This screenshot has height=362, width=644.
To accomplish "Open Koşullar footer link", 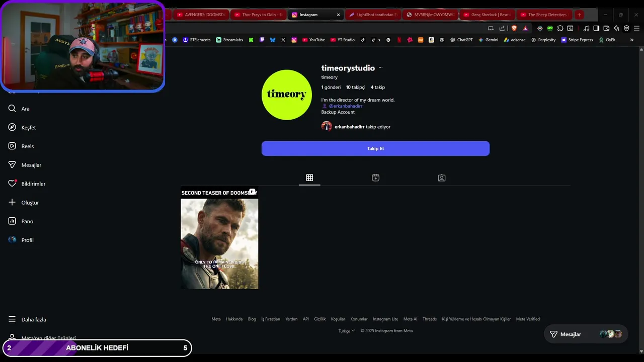I will pos(338,319).
